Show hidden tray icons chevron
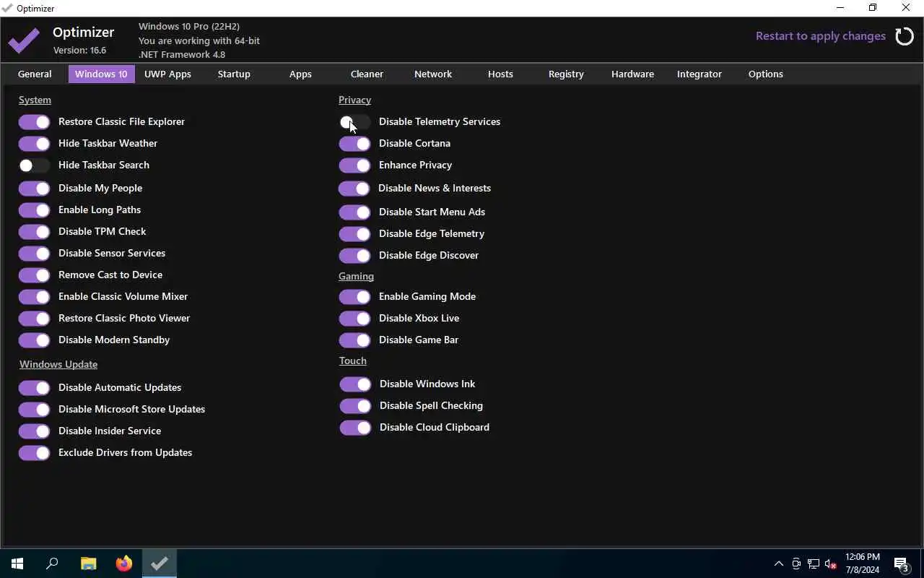 pos(779,564)
